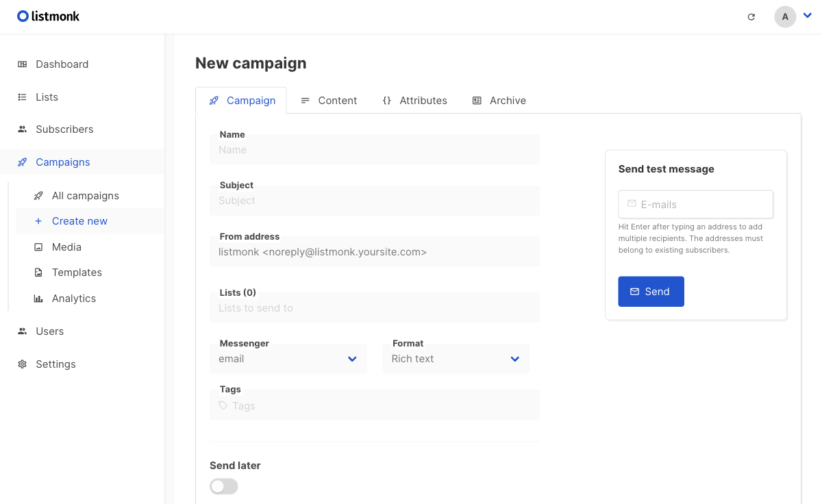Click the Media image icon

(x=38, y=247)
